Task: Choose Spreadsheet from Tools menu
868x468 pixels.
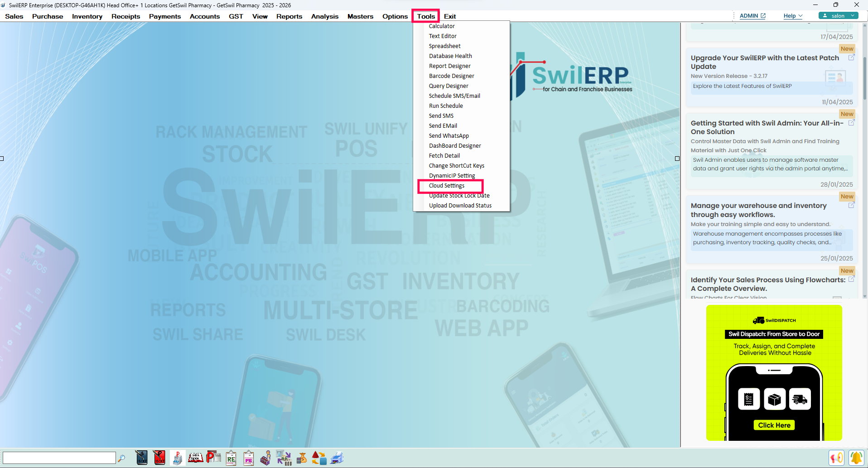Action: pos(444,46)
